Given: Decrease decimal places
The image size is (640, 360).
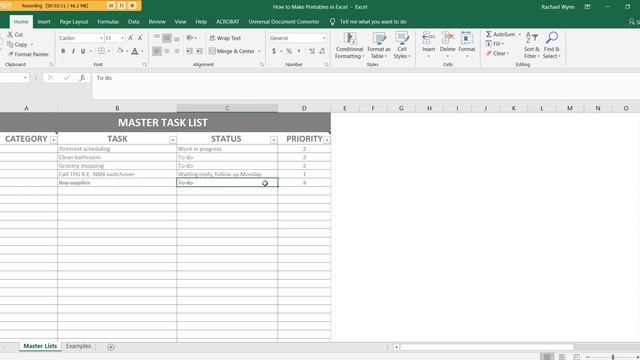Looking at the screenshot, I should pos(322,51).
